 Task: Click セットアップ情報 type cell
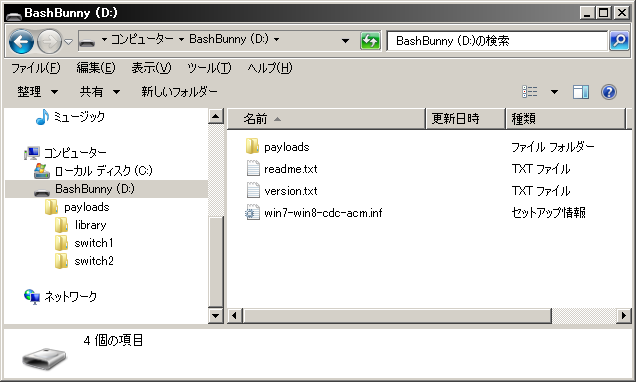coord(548,212)
